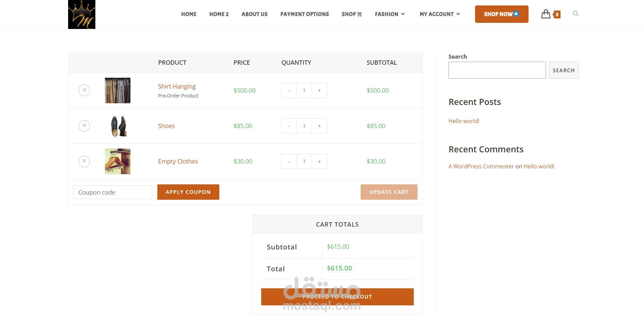Increase Shoes quantity with plus
The width and height of the screenshot is (644, 319).
pos(319,126)
